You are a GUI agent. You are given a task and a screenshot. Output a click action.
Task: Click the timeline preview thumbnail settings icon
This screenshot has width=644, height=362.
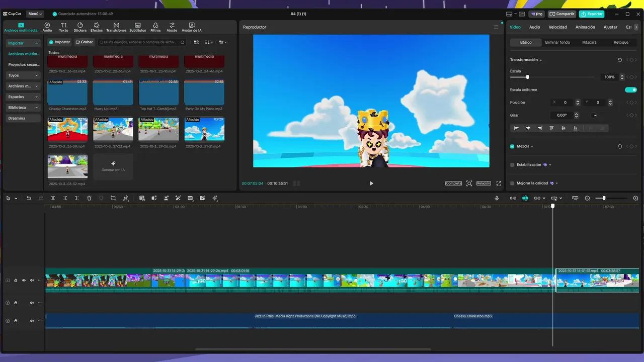tap(575, 198)
